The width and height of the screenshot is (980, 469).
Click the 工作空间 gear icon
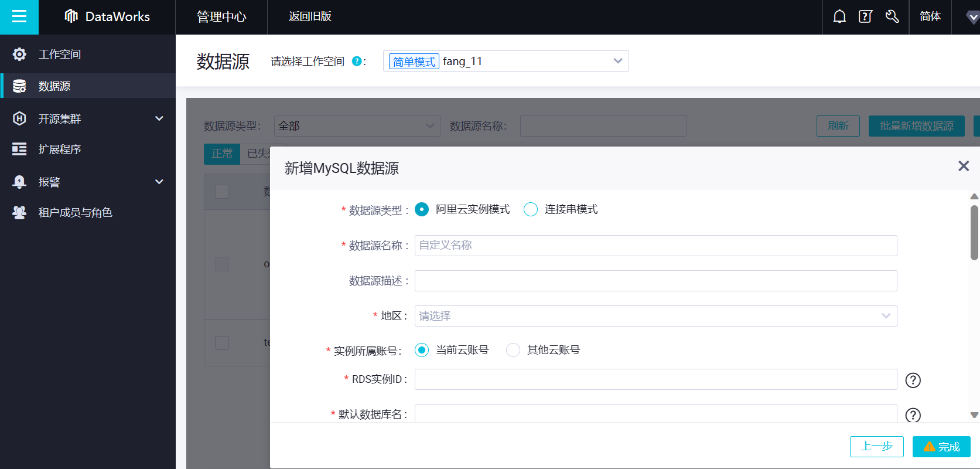(x=19, y=54)
